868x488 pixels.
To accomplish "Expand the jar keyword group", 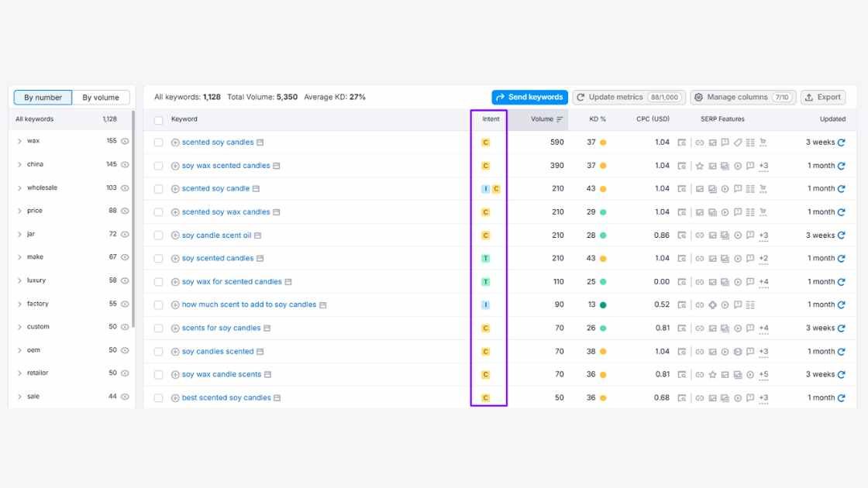I will [x=19, y=234].
